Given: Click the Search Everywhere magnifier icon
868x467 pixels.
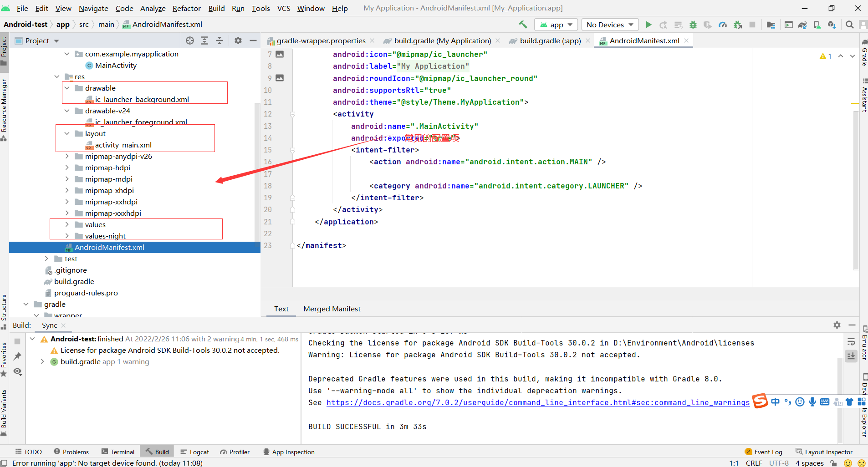Looking at the screenshot, I should pos(849,25).
